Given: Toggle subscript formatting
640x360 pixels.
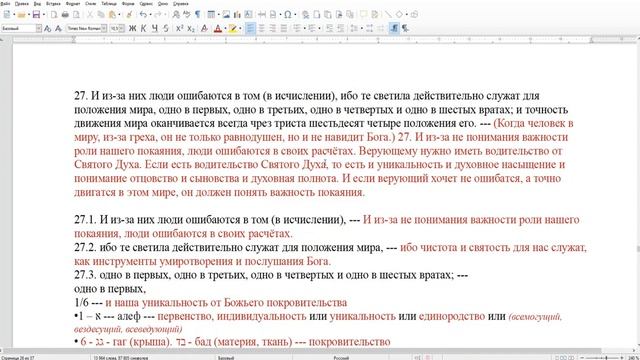Looking at the screenshot, I should click(x=191, y=29).
